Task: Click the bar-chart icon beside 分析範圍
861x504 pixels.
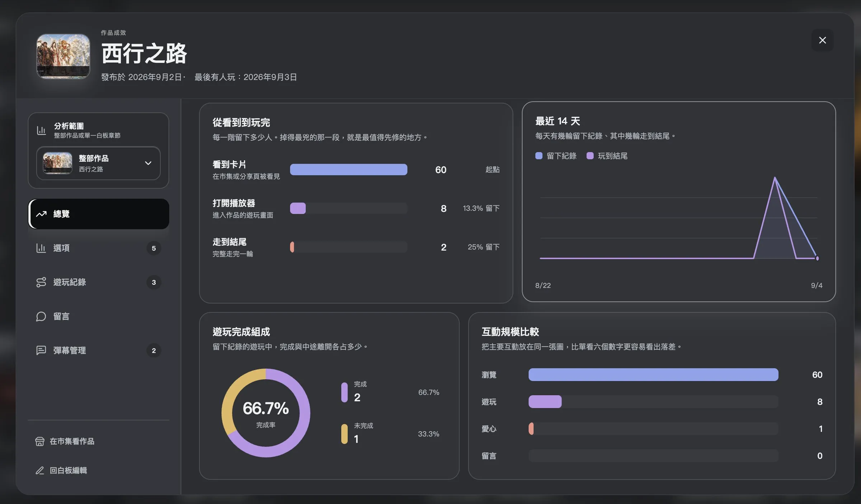Action: (x=41, y=130)
